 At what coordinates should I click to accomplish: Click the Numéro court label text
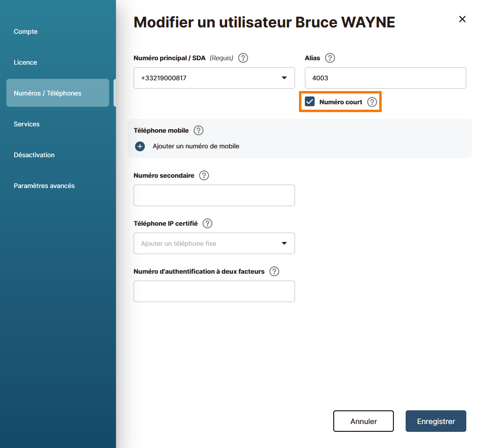tap(341, 102)
